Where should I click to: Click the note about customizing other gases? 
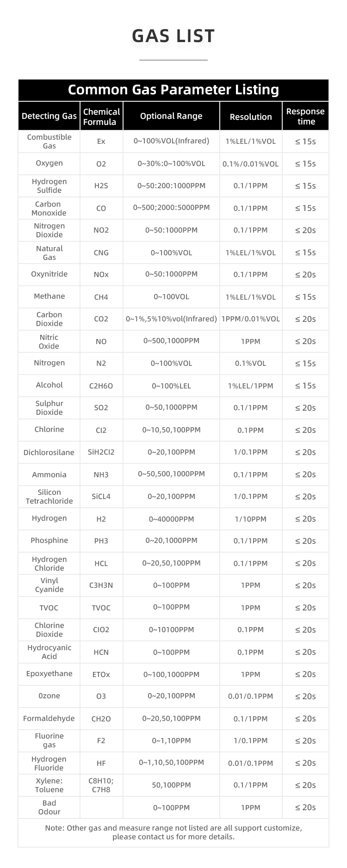173,832
